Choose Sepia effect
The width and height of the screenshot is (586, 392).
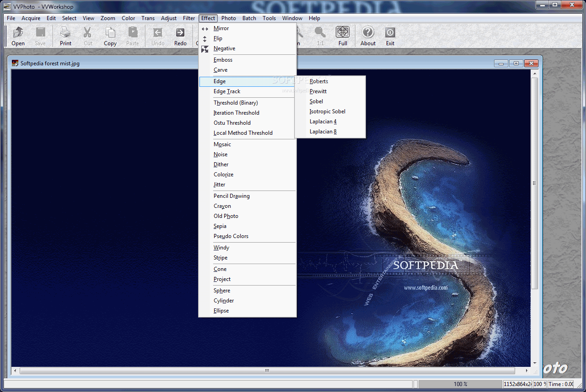[x=247, y=226]
